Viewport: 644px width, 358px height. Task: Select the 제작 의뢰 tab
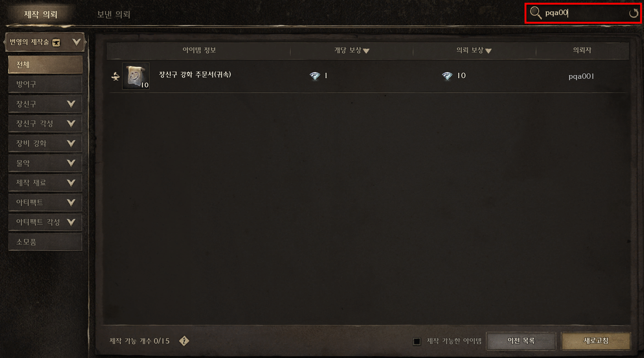point(41,14)
